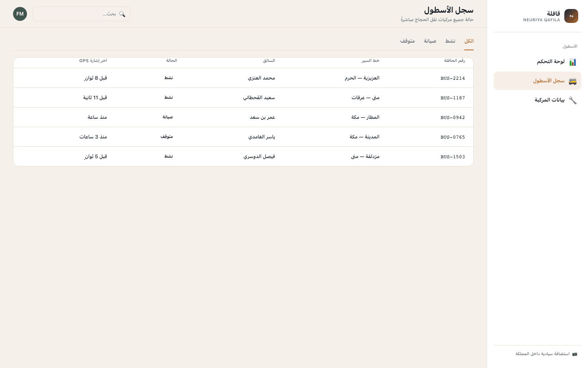Click driver name فيصل الدوسري
This screenshot has width=588, height=368.
coord(259,157)
